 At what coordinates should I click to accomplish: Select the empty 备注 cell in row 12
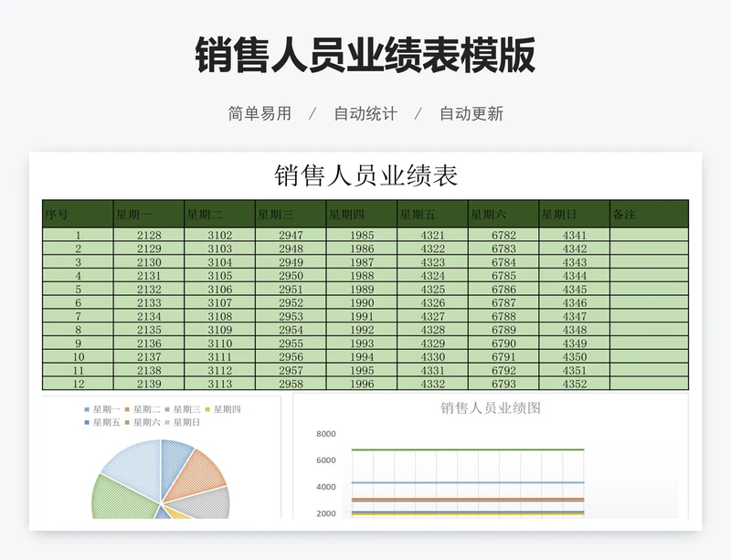point(650,384)
